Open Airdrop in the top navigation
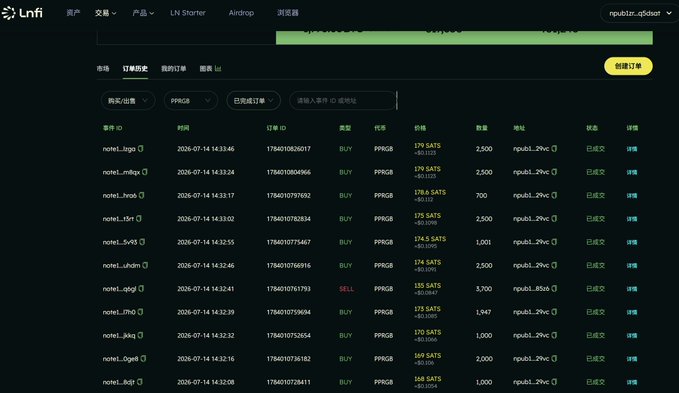Image resolution: width=679 pixels, height=393 pixels. [241, 13]
